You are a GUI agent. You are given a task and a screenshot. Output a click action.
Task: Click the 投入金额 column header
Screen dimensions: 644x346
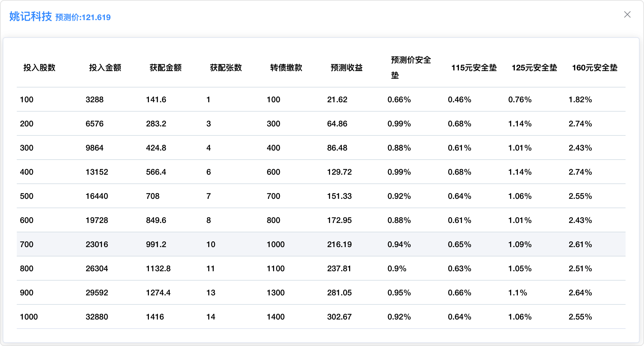pos(105,68)
